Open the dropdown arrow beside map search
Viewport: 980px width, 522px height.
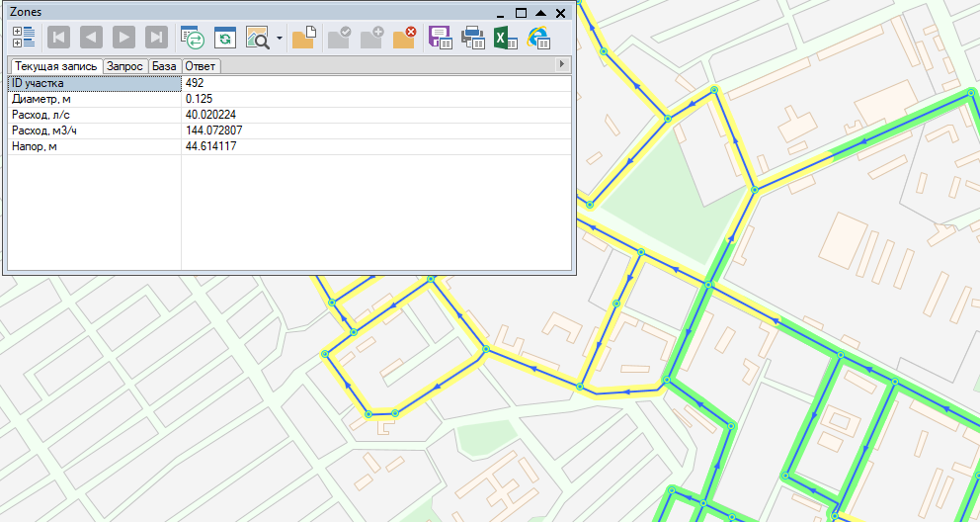click(280, 40)
